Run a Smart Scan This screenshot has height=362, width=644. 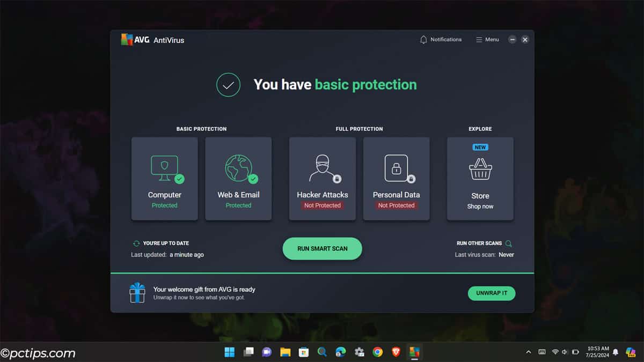[322, 248]
